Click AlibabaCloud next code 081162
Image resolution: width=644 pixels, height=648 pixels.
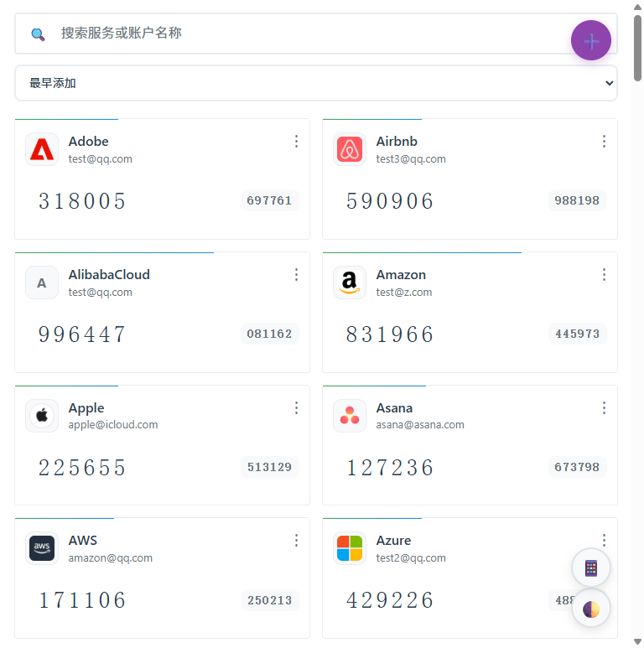pyautogui.click(x=269, y=334)
